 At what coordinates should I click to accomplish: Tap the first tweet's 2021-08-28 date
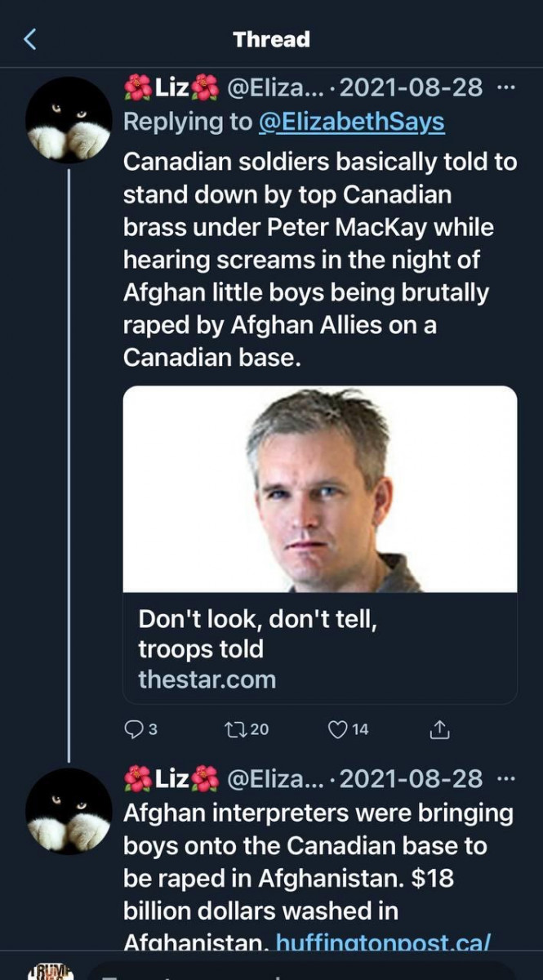411,87
